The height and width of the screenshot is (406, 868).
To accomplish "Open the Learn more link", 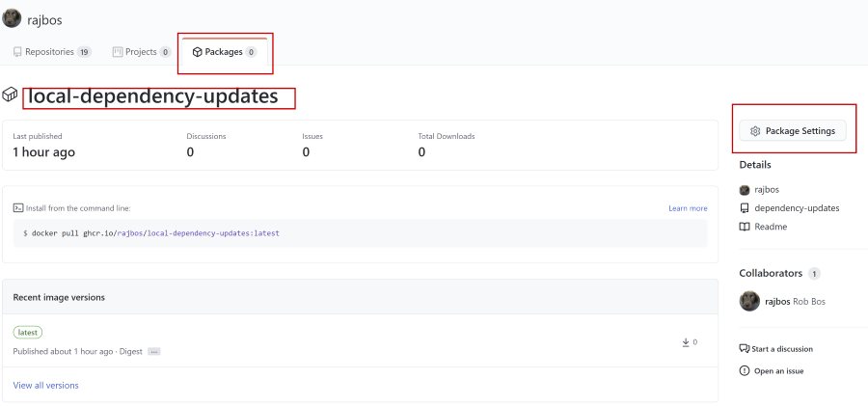I will 688,208.
